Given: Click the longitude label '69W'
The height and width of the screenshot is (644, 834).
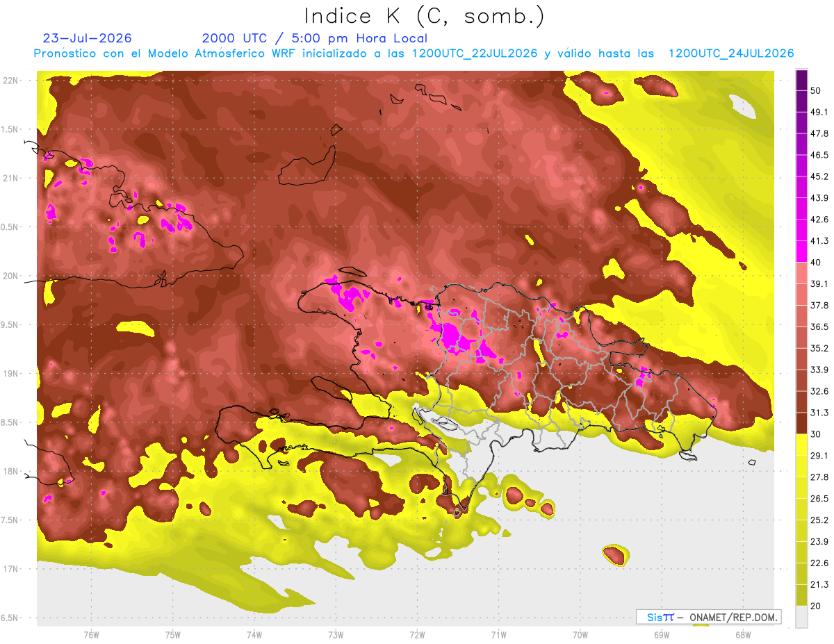Looking at the screenshot, I should pyautogui.click(x=661, y=635).
